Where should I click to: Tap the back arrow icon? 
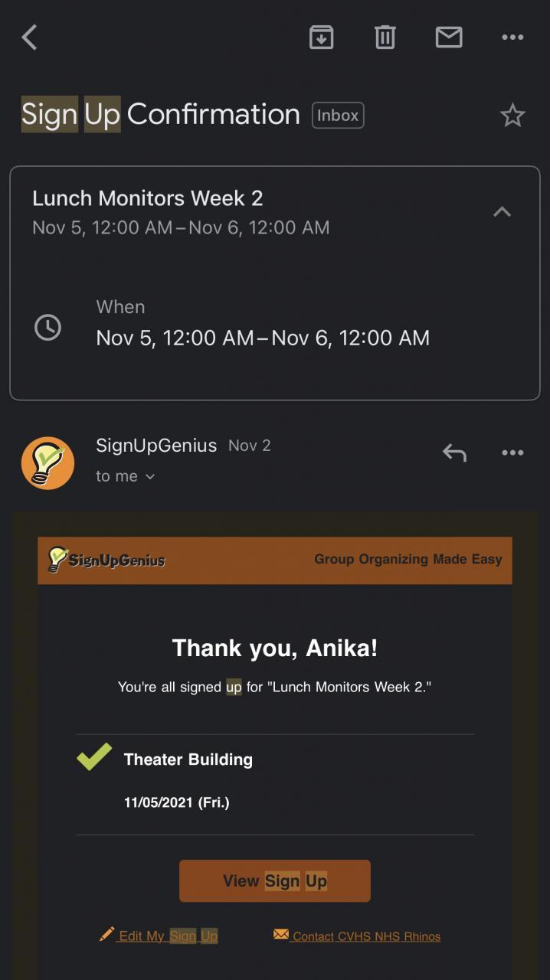click(x=29, y=37)
